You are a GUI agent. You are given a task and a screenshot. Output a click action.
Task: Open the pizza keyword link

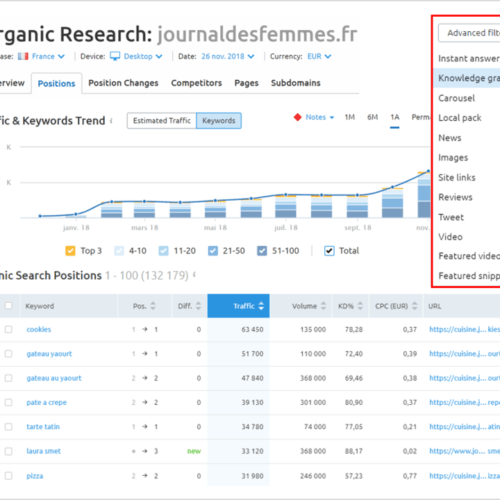[x=35, y=476]
